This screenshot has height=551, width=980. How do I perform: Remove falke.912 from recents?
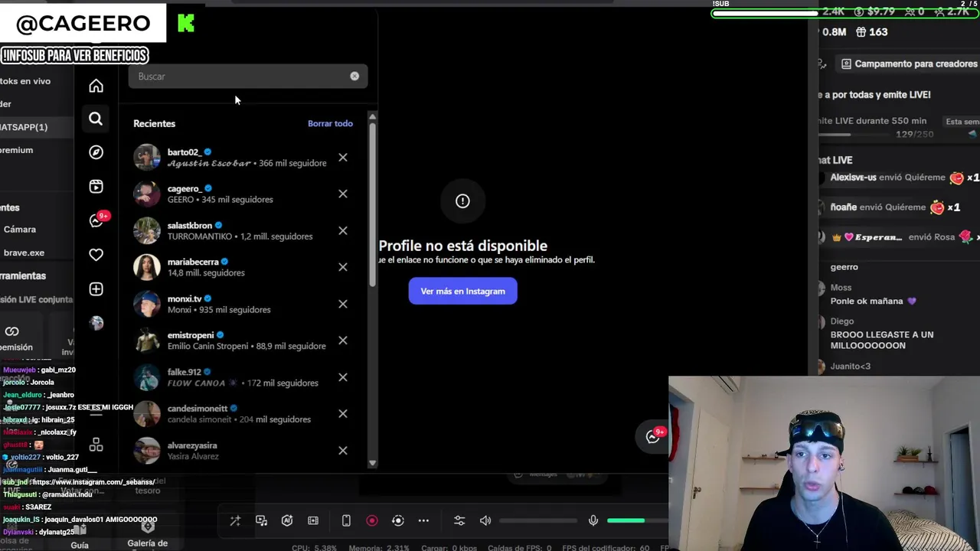coord(343,377)
